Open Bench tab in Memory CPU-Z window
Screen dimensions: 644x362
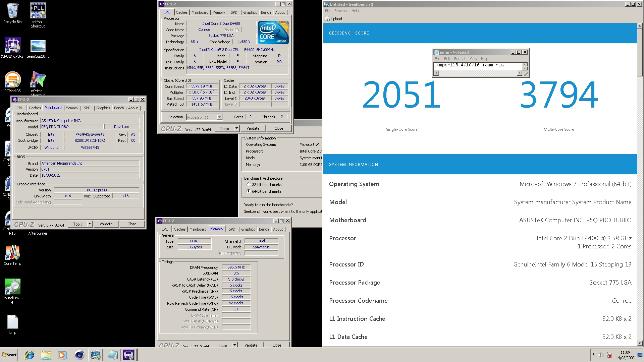point(264,229)
